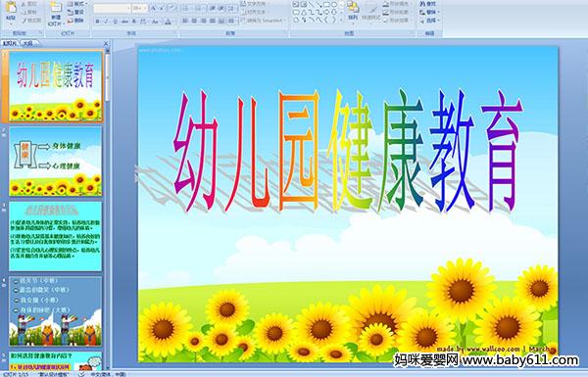The height and width of the screenshot is (377, 588).
Task: Click the New Slide icon
Action: pos(56,13)
